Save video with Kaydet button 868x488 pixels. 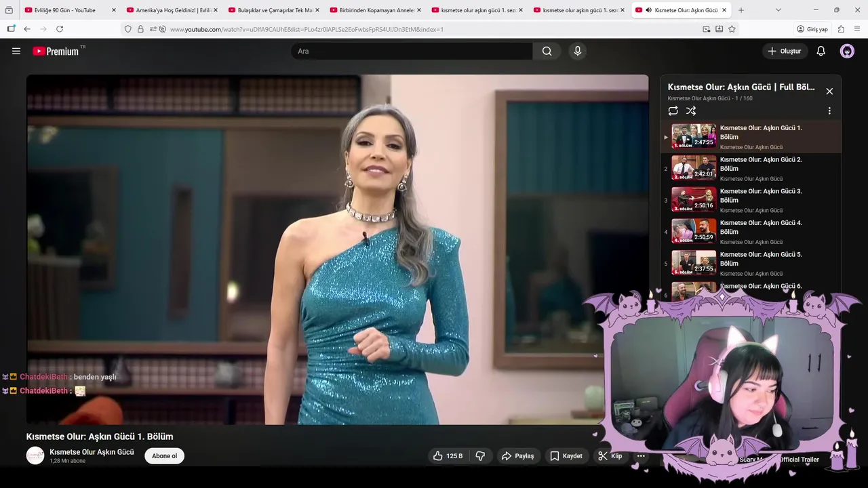566,456
